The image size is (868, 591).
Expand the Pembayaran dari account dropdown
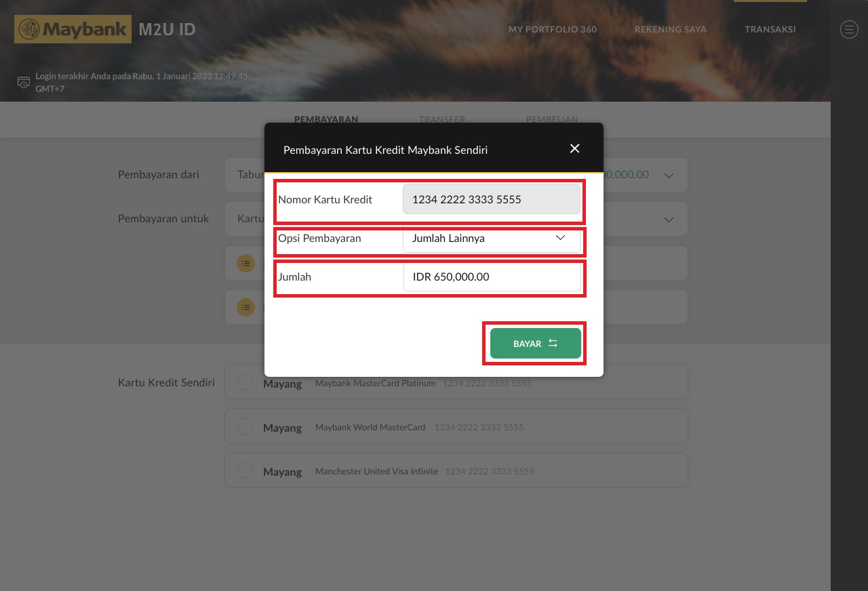point(669,176)
